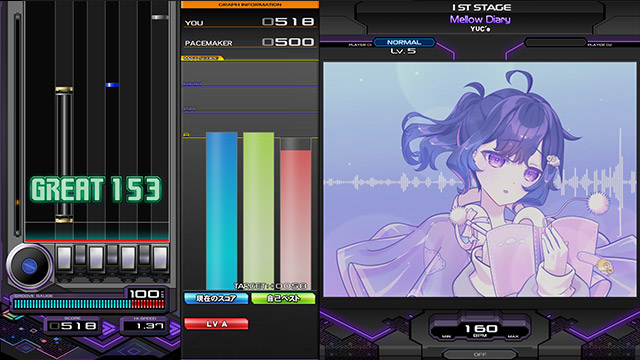Select the 現在のスコア blue label
This screenshot has height=360, width=640.
(x=216, y=298)
